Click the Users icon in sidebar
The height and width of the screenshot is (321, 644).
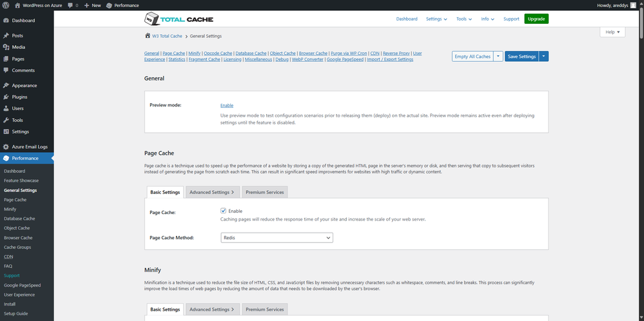6,108
